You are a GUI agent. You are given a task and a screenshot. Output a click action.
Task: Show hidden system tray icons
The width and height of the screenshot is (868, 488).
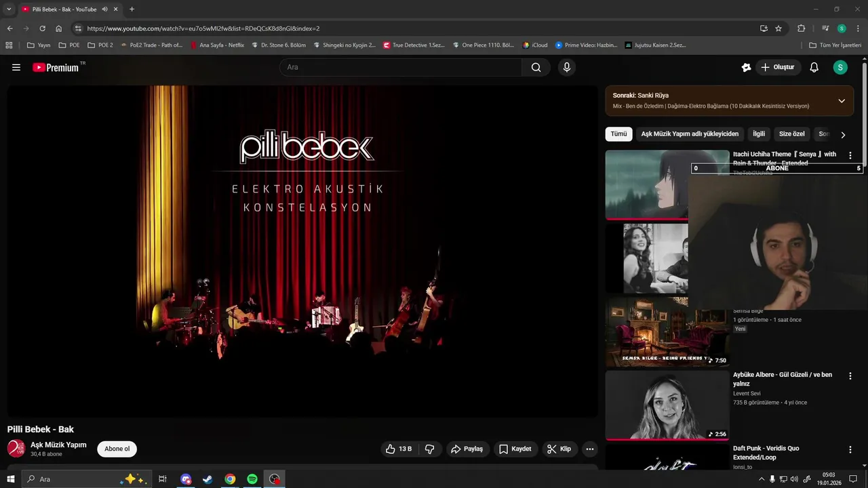pyautogui.click(x=761, y=479)
